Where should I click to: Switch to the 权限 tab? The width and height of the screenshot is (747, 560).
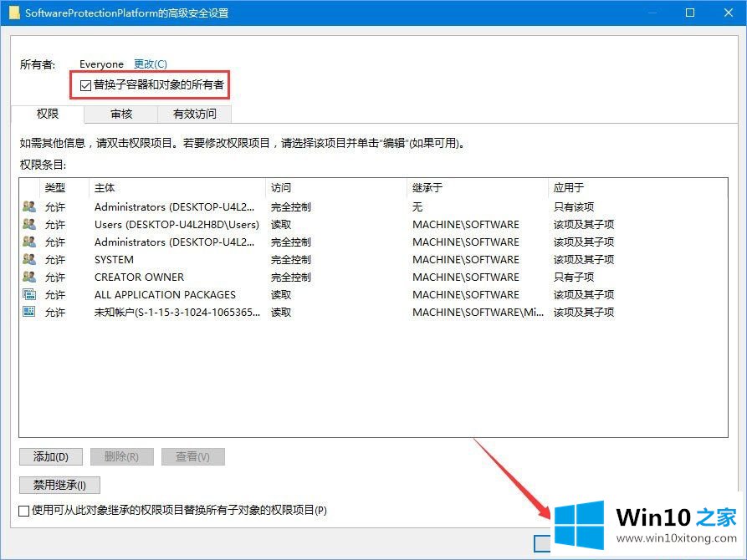tap(47, 115)
